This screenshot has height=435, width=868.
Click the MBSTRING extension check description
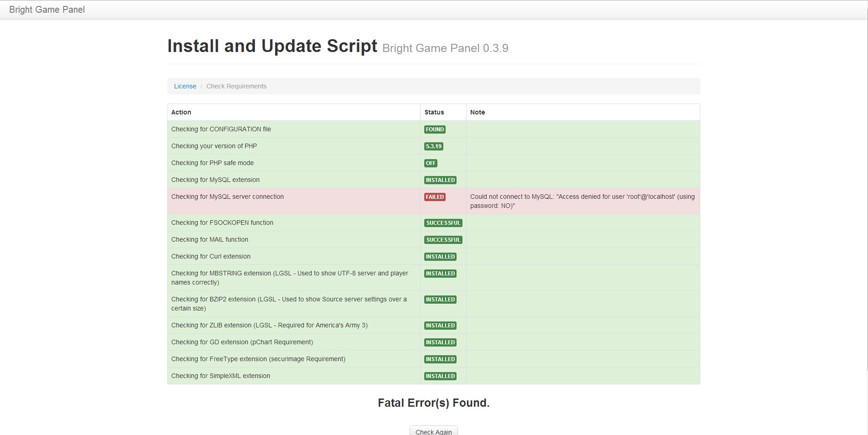tap(290, 278)
